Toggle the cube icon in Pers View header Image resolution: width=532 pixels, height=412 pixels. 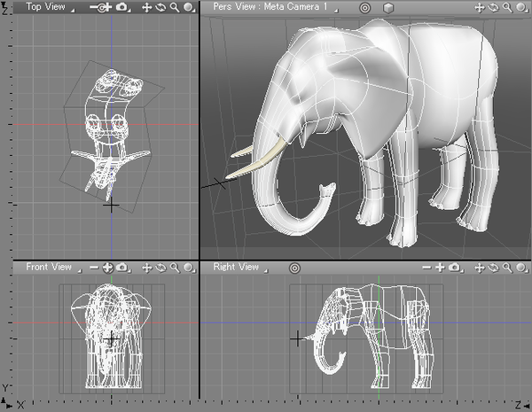(x=387, y=7)
